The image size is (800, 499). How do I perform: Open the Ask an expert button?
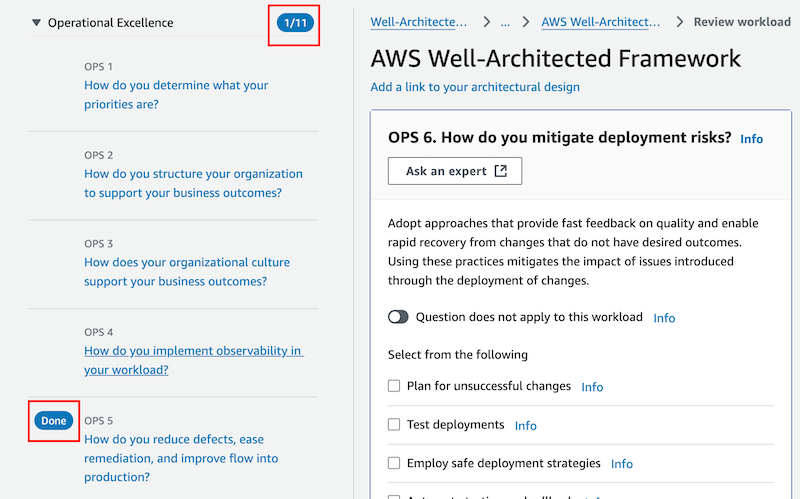point(455,171)
